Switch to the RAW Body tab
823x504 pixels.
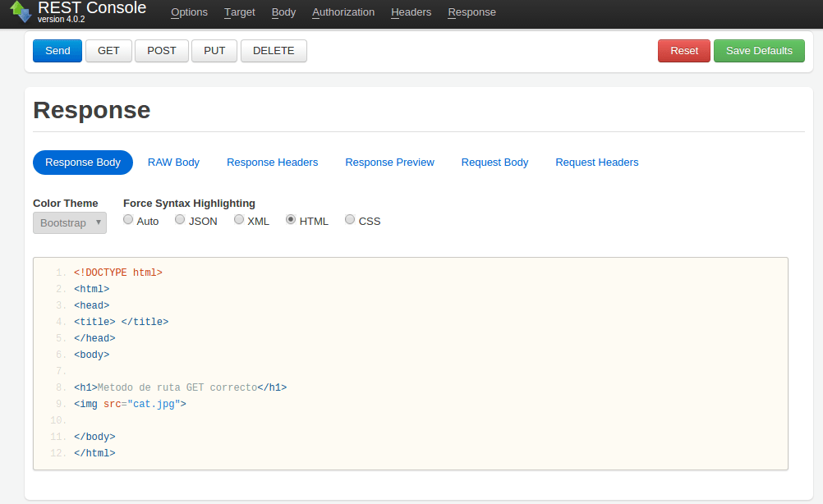coord(173,162)
